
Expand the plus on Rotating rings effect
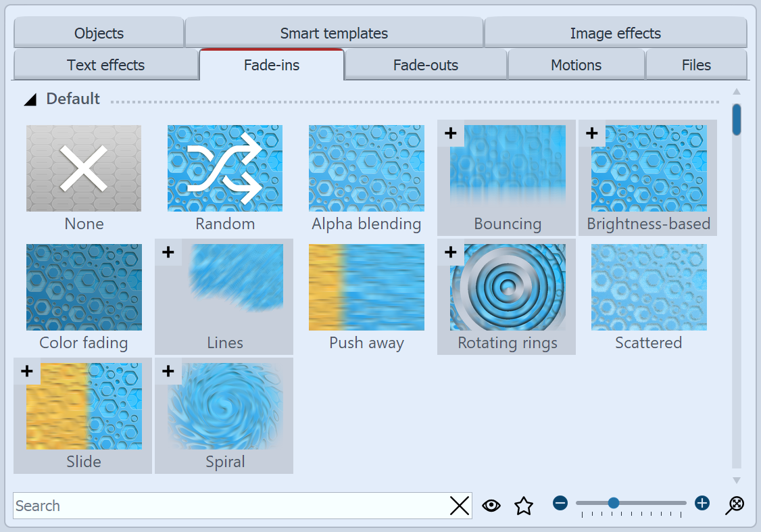click(x=451, y=252)
